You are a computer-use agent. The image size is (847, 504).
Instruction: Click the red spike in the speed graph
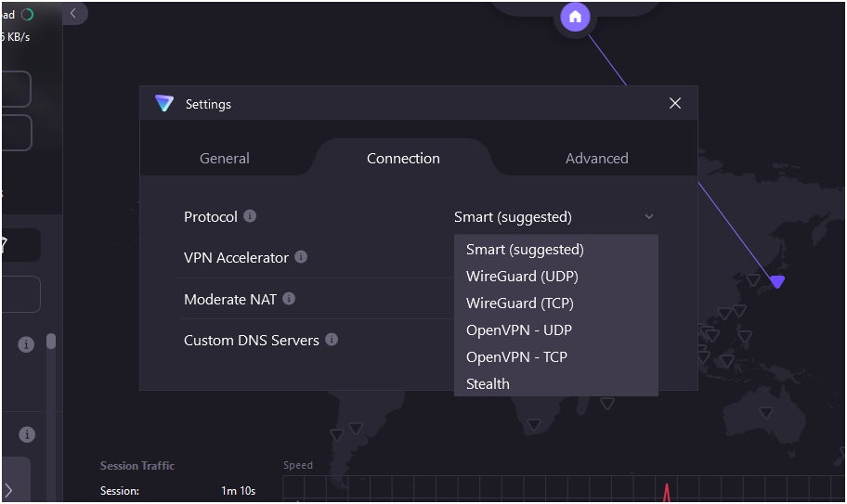(x=667, y=492)
